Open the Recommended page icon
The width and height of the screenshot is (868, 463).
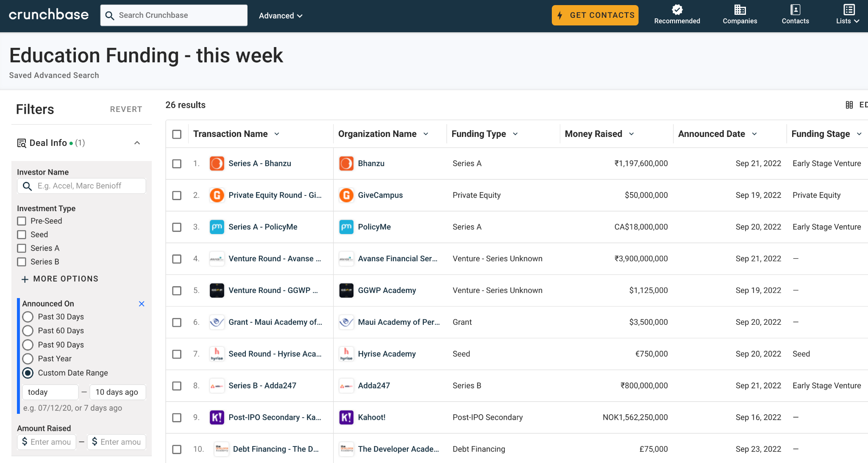coord(677,9)
